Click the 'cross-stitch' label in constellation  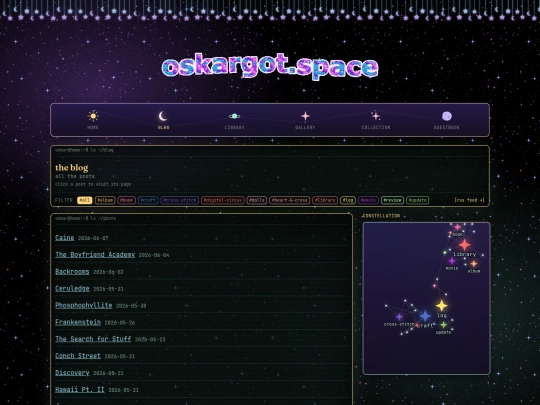(399, 324)
